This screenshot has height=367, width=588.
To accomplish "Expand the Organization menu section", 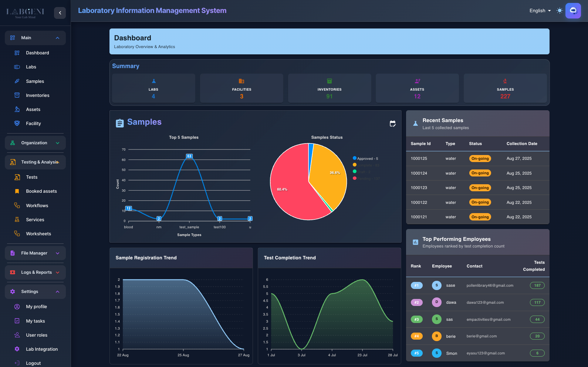I will point(35,143).
